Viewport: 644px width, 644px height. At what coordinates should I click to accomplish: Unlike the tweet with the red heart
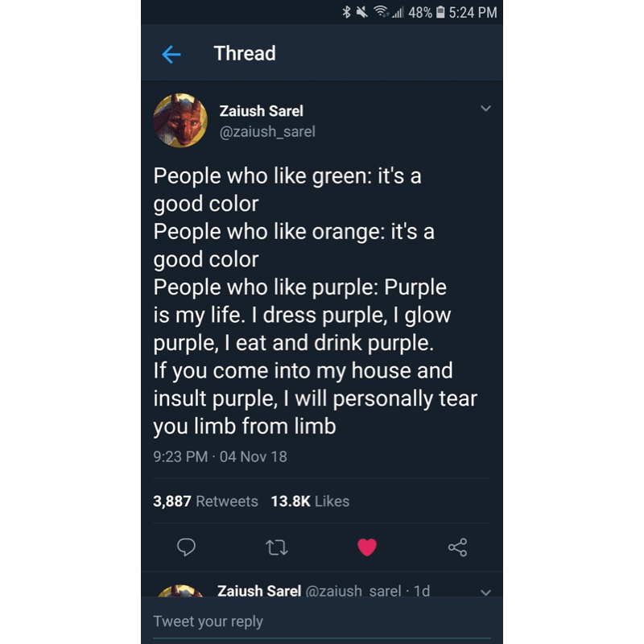pyautogui.click(x=367, y=547)
